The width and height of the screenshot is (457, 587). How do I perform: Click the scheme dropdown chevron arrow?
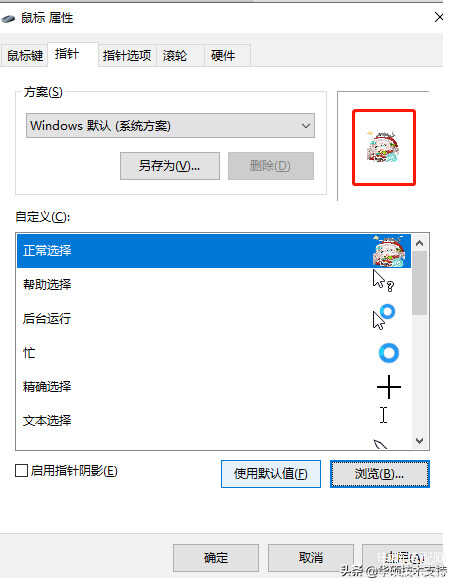tap(306, 126)
